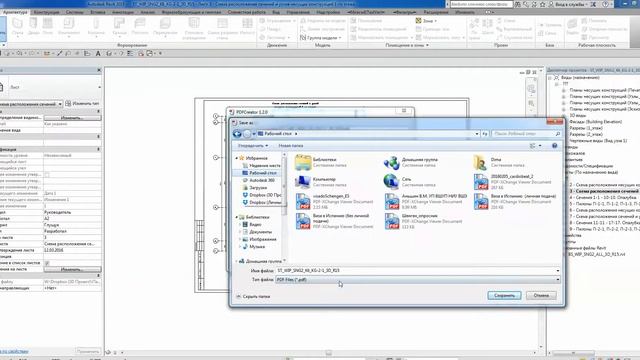Select Виза в Испанию (без личной подачи) PDF
The height and width of the screenshot is (360, 640).
[335, 221]
